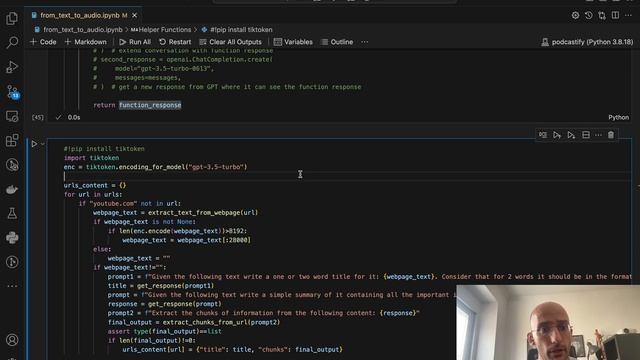Execute cells above from the cell toolbar
Image resolution: width=640 pixels, height=360 pixels.
point(557,135)
